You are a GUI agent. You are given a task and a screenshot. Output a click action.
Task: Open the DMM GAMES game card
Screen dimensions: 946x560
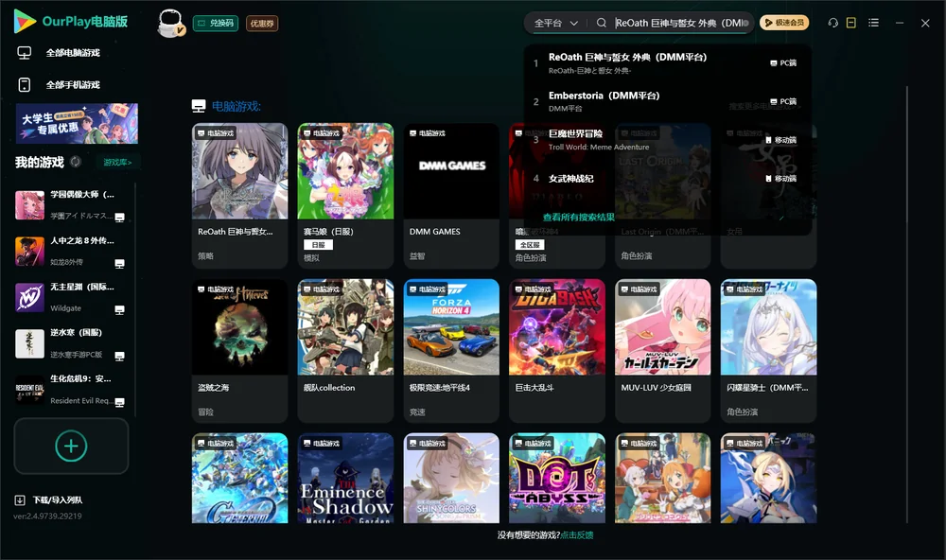pos(451,196)
